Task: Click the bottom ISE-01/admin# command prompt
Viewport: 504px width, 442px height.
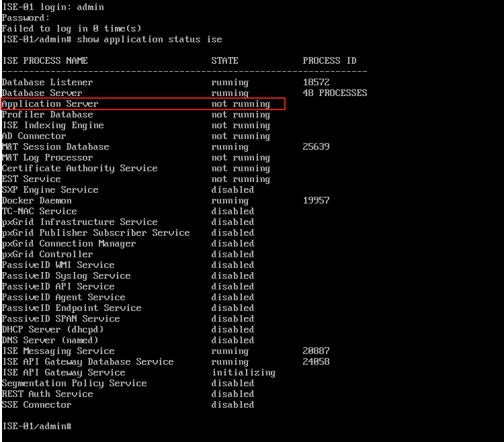Action: [x=36, y=427]
